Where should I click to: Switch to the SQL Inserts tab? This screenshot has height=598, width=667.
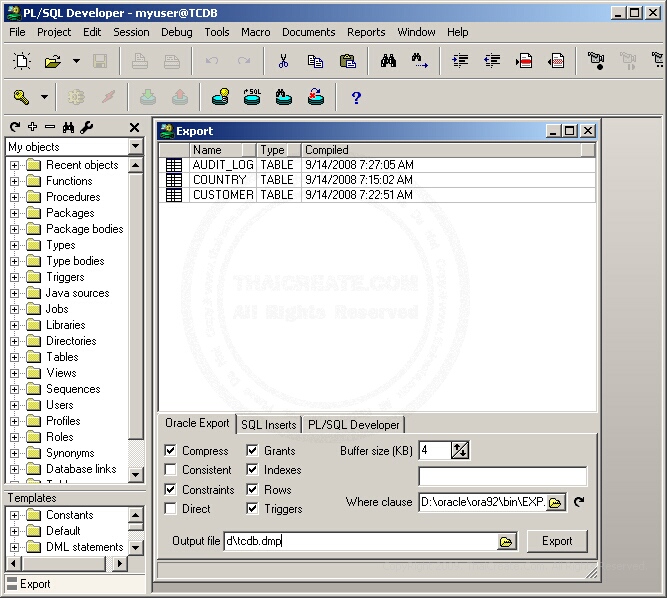(268, 424)
